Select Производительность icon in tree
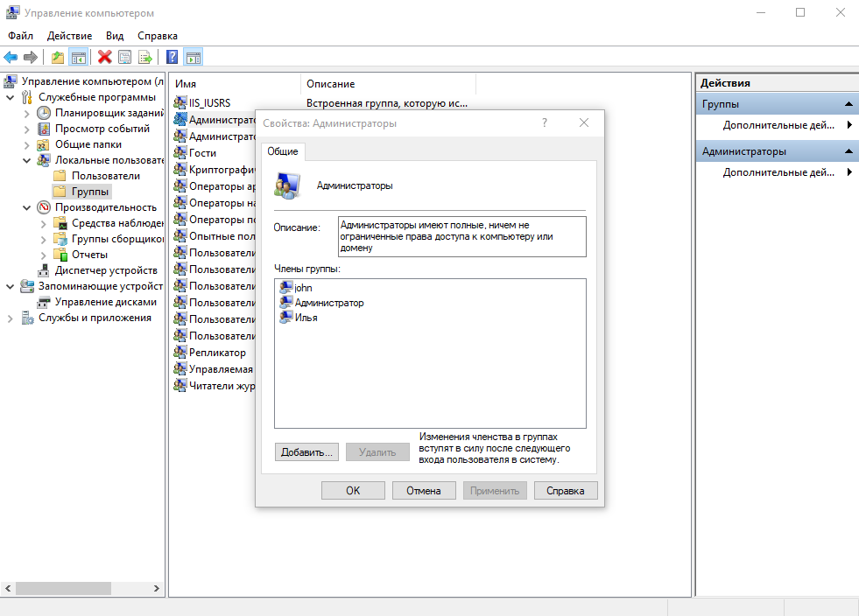The image size is (859, 616). click(44, 207)
